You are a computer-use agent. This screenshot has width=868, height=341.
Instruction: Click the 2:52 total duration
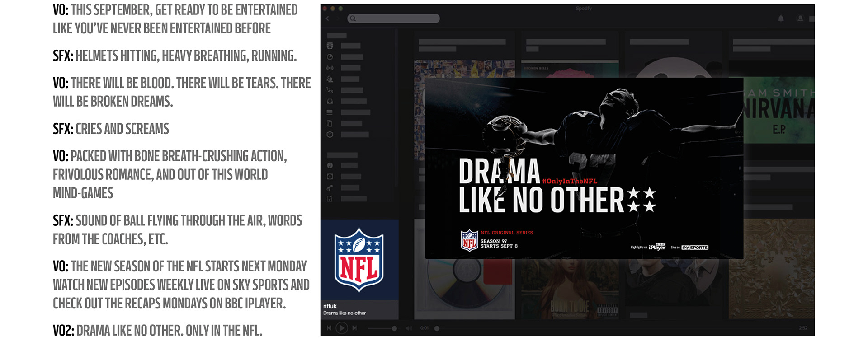(803, 328)
